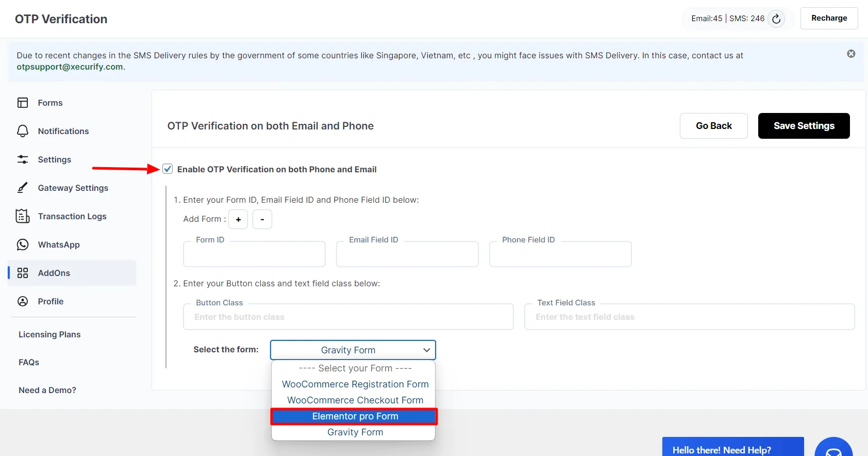Click the Gateway Settings brush icon

(x=23, y=188)
